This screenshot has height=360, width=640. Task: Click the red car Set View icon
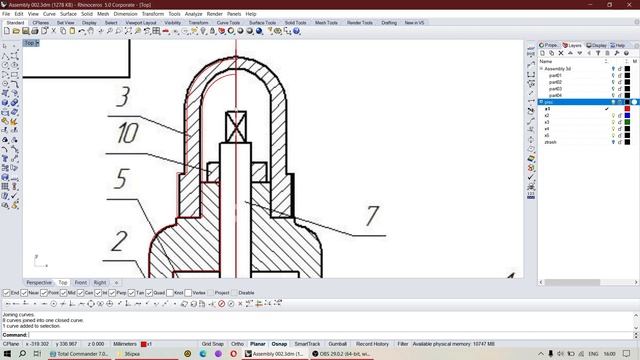click(x=166, y=31)
